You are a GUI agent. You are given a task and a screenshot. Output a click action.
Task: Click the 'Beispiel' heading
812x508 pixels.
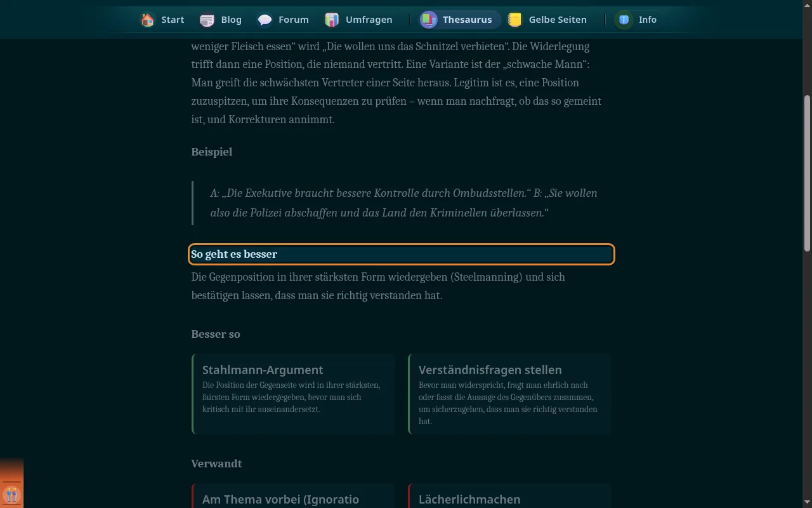pos(212,152)
